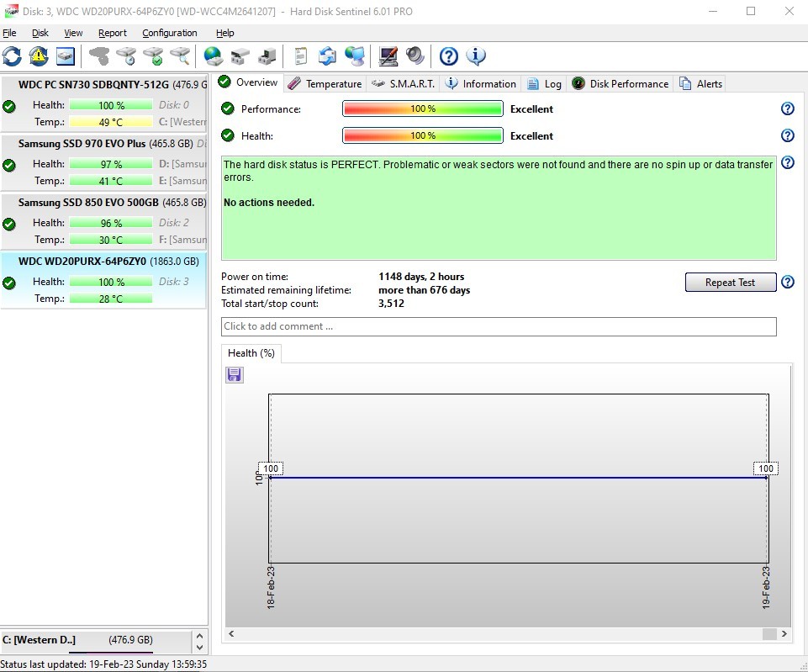Select Samsung SSD 970 EVO Plus disk
This screenshot has height=672, width=808.
click(x=103, y=162)
